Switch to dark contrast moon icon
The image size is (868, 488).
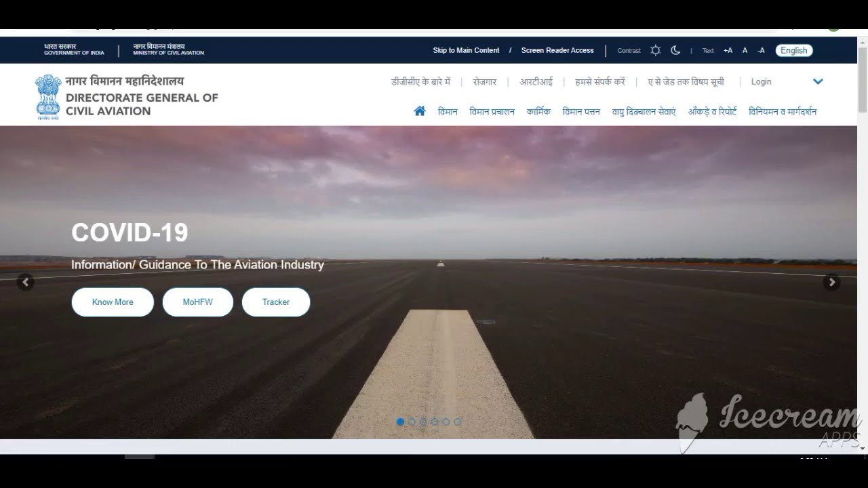[675, 50]
